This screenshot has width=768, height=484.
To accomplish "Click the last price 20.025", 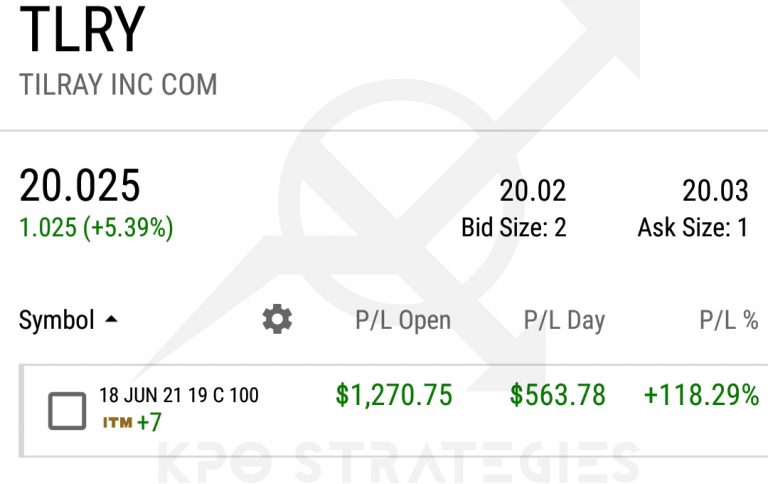I will [80, 187].
